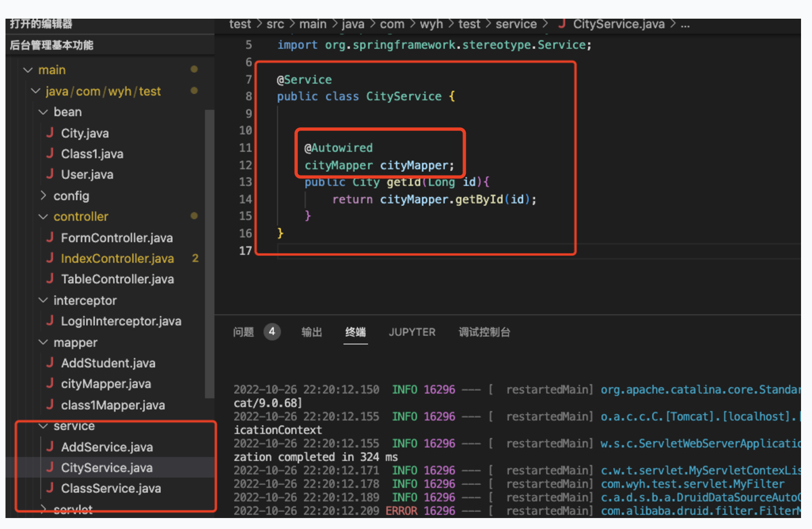Image resolution: width=812 pixels, height=529 pixels.
Task: Expand the config folder chevron
Action: click(43, 195)
